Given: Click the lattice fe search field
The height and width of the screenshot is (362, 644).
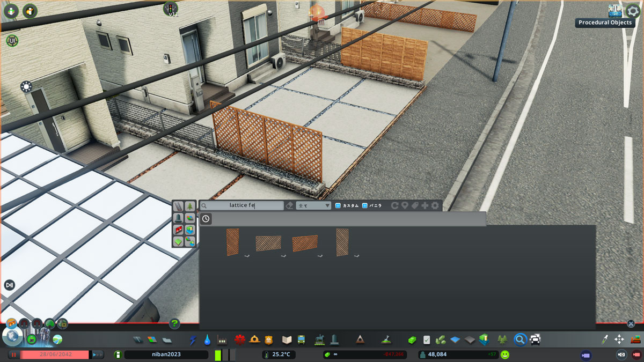Looking at the screenshot, I should tap(241, 205).
